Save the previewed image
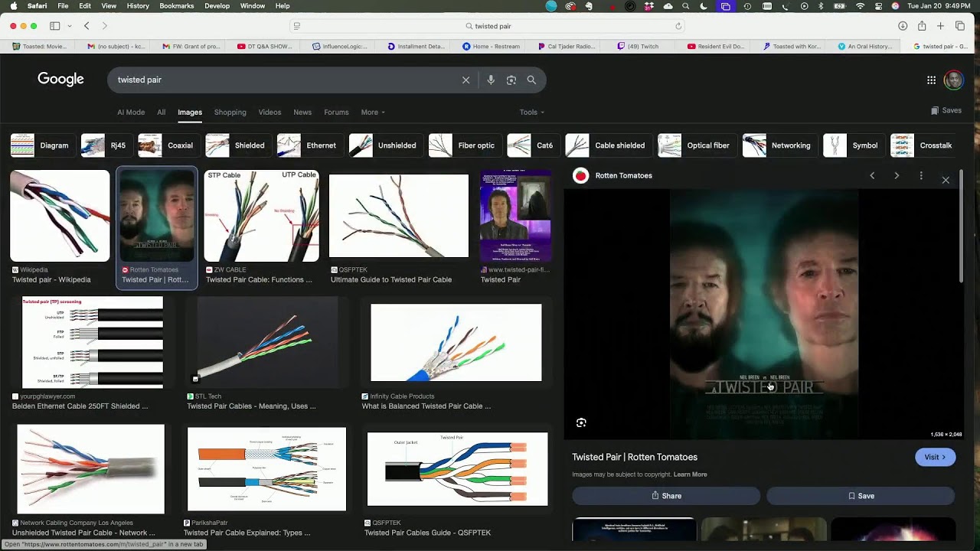This screenshot has width=980, height=551. (x=861, y=496)
